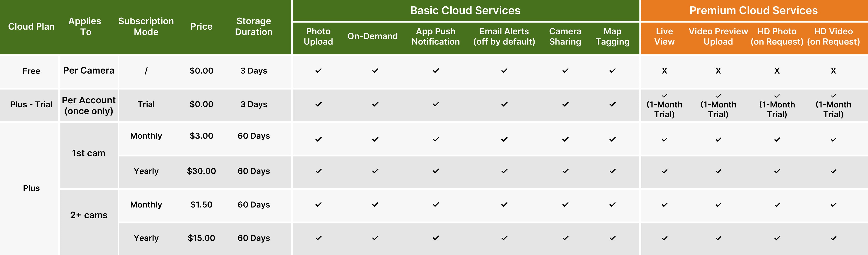This screenshot has width=868, height=255.
Task: Select the 1st cam cell
Action: [x=89, y=153]
